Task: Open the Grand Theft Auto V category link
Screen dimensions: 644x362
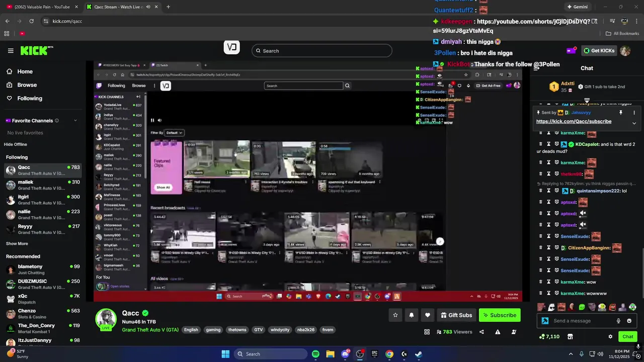Action: pyautogui.click(x=150, y=330)
